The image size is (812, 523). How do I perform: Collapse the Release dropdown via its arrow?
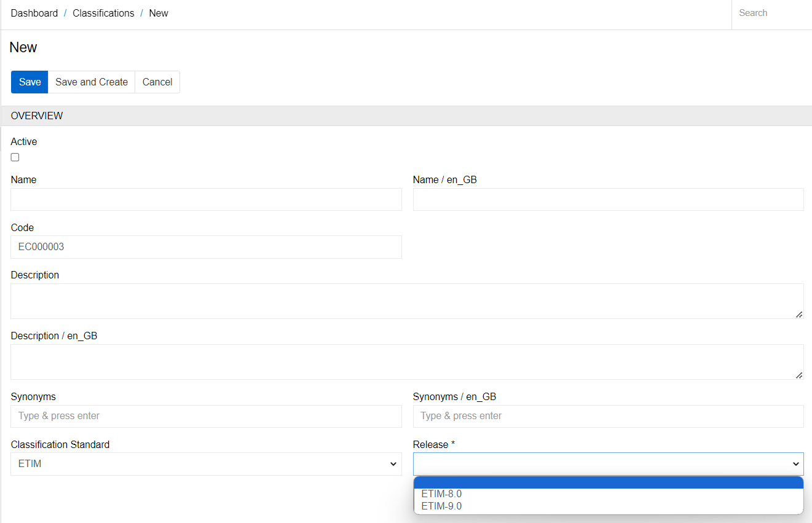point(796,464)
